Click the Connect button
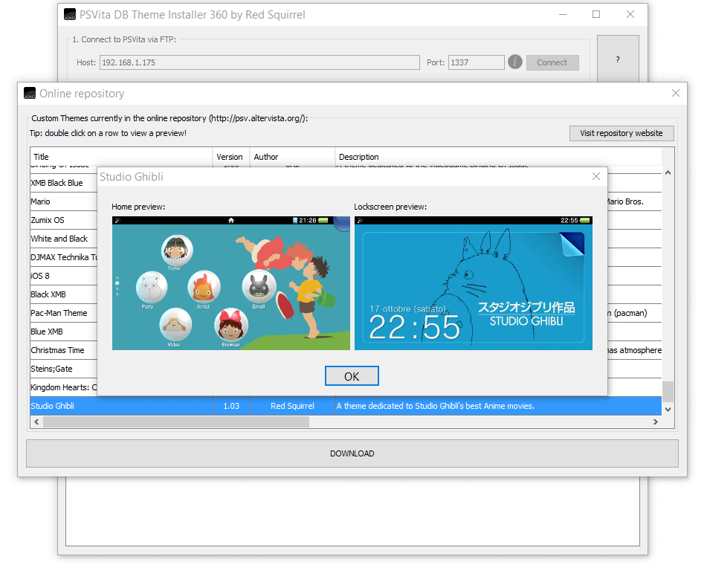 click(x=552, y=63)
